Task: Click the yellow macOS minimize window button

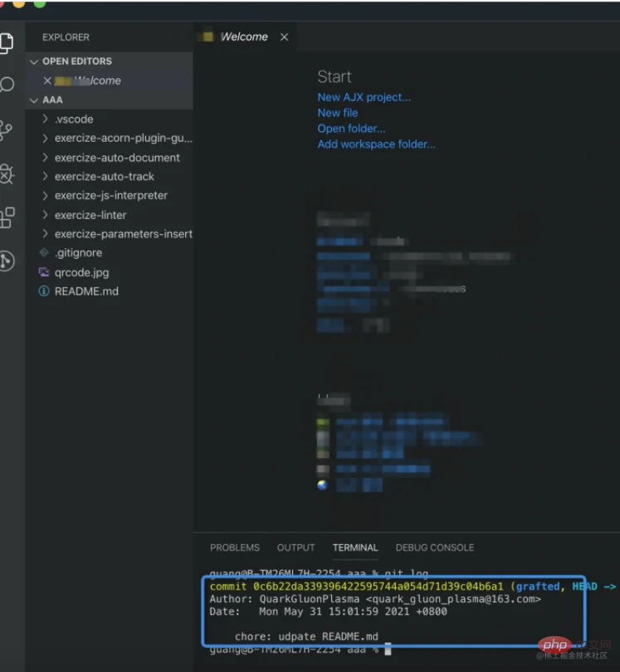Action: 19,3
